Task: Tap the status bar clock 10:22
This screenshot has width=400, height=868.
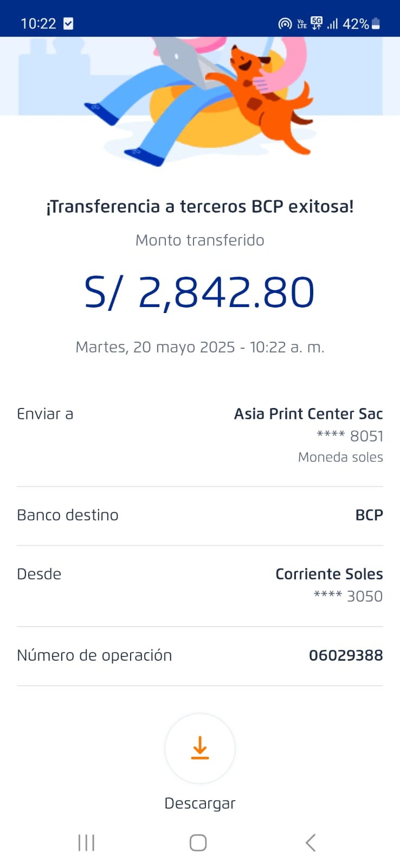Action: (38, 23)
